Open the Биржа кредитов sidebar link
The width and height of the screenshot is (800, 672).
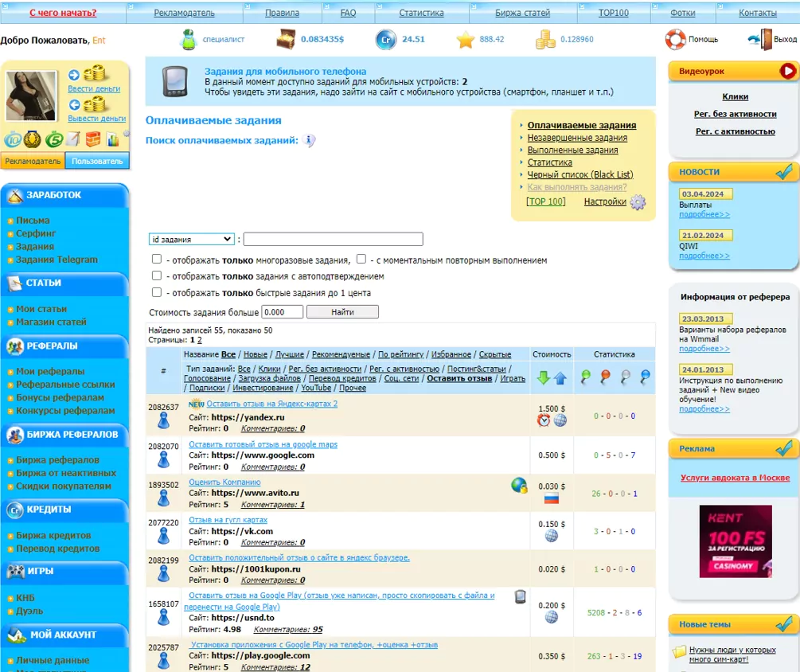pos(53,535)
